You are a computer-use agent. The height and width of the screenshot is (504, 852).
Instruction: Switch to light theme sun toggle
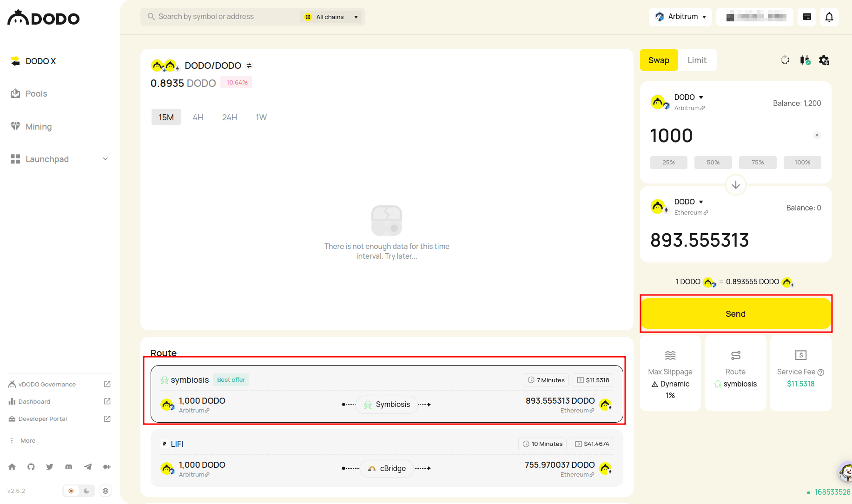point(71,491)
